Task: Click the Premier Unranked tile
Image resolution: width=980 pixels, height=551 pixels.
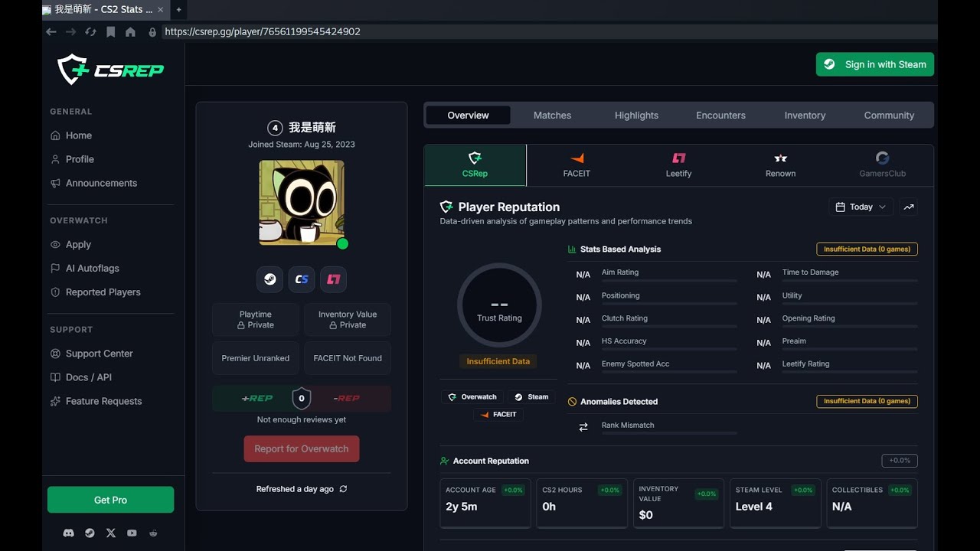Action: pyautogui.click(x=256, y=358)
